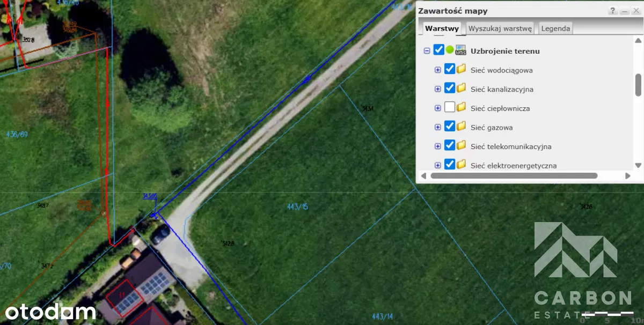Click the WMS layer icon for Uzbrojenie terenu
The image size is (644, 325).
[460, 50]
